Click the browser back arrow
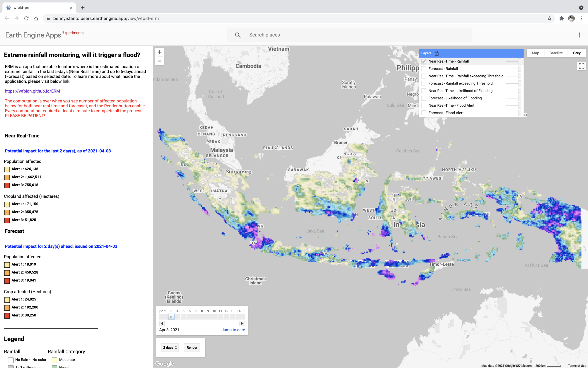 click(x=7, y=19)
